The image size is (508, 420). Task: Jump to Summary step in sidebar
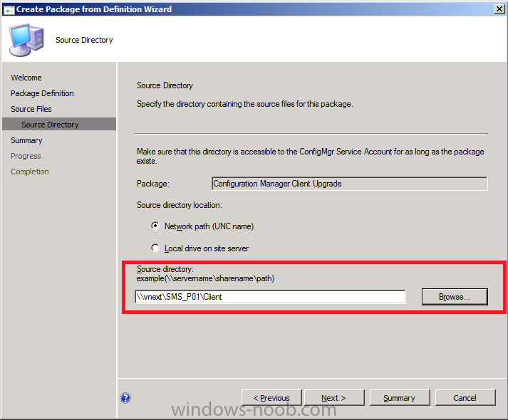[26, 140]
